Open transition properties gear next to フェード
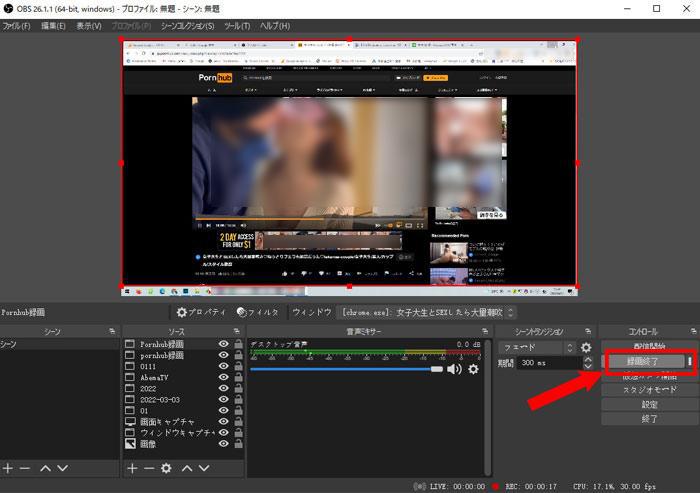The height and width of the screenshot is (493, 700). [x=586, y=347]
